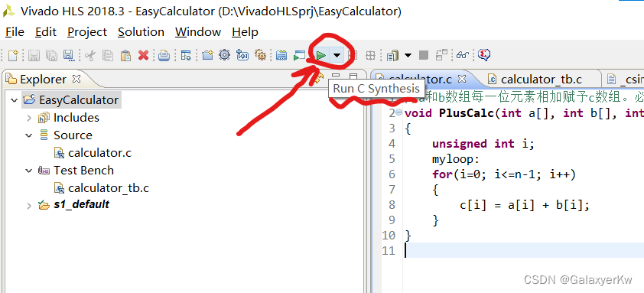644x293 pixels.
Task: Click the Save toolbar icon
Action: 34,55
